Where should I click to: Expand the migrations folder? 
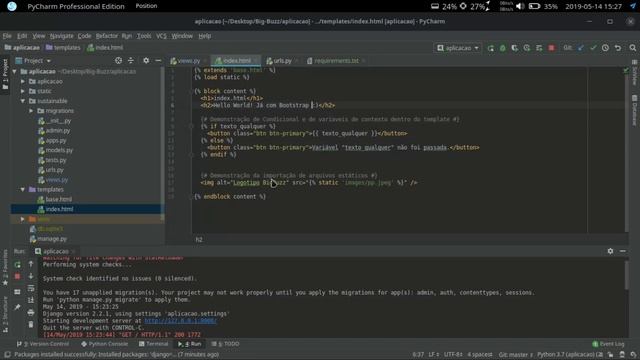(x=31, y=111)
